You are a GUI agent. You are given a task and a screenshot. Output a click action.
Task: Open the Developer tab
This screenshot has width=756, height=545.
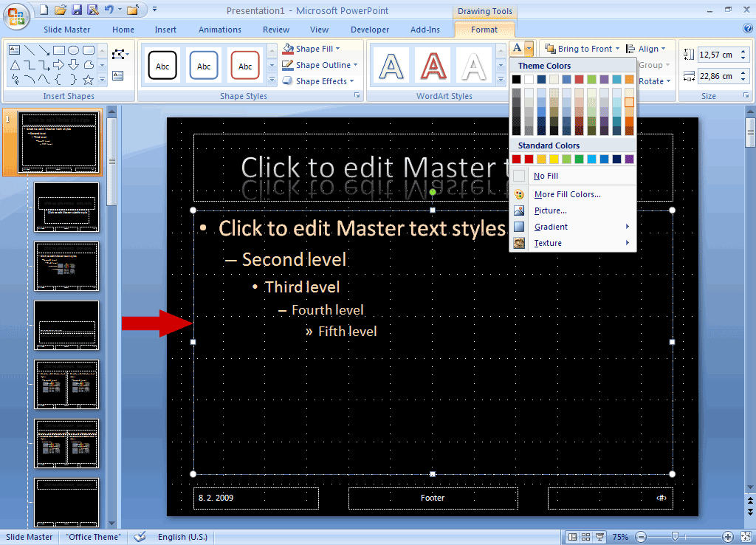[370, 30]
